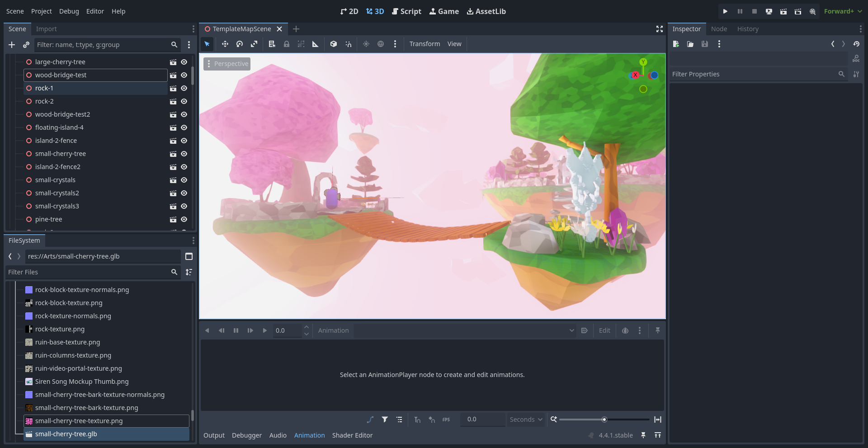Select the Rotate mode tool
Image resolution: width=868 pixels, height=448 pixels.
point(240,44)
